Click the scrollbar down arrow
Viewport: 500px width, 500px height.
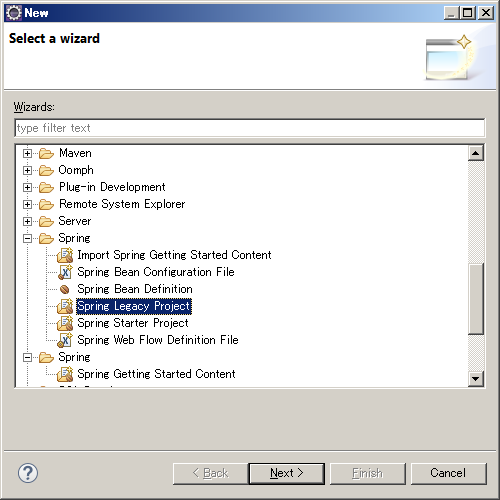click(x=476, y=378)
